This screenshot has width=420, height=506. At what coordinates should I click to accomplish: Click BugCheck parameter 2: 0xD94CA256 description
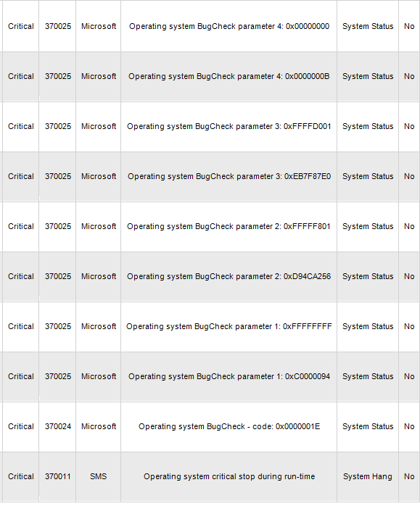pyautogui.click(x=229, y=276)
